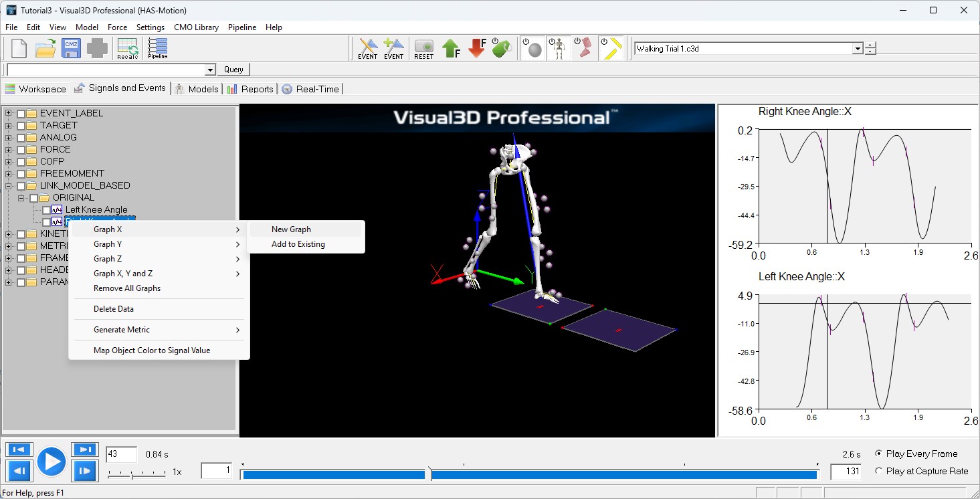Expand the EVENT_LABEL tree node
The image size is (980, 499).
[x=9, y=113]
